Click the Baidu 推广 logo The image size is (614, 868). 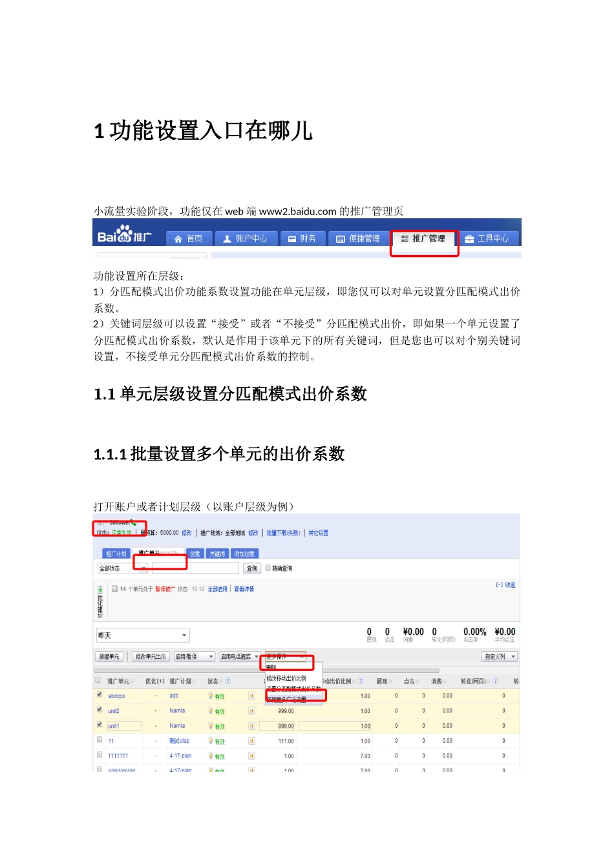(124, 235)
